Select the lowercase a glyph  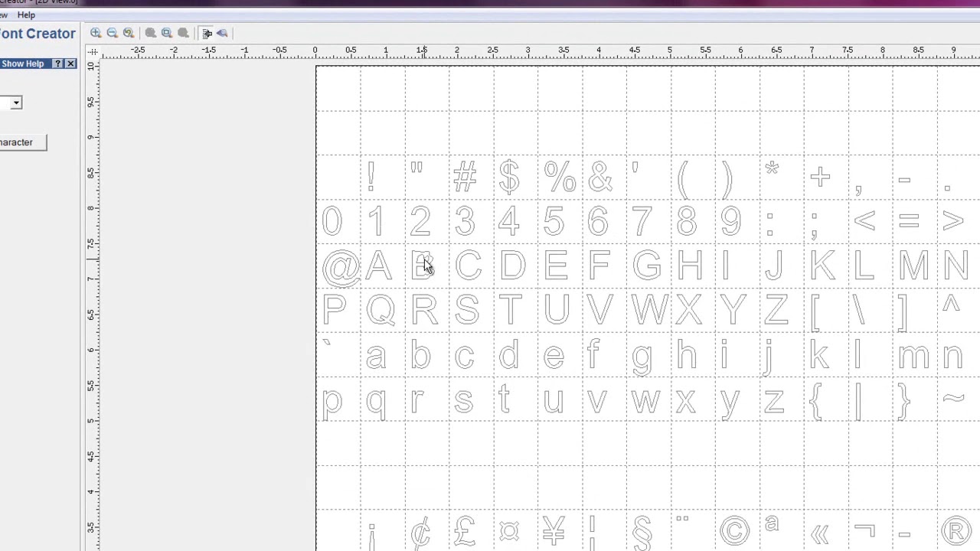click(375, 357)
